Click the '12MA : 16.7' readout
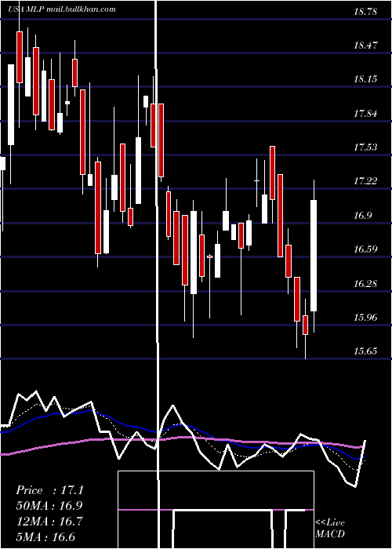Viewport: 392px width, 549px height. pos(49,522)
